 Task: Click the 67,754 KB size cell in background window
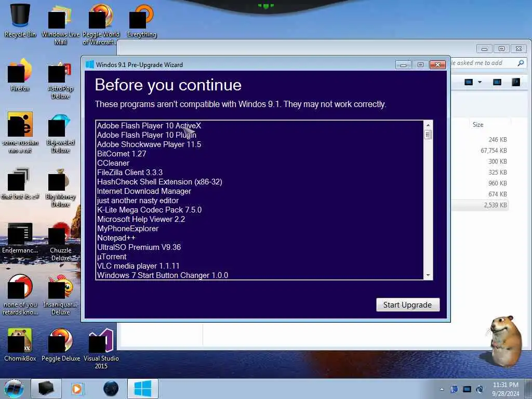(x=494, y=151)
